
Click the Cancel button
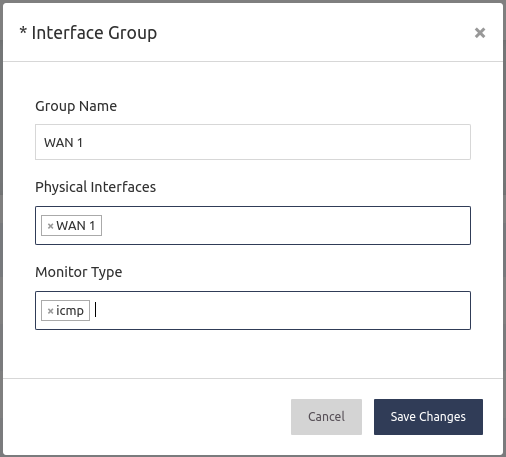click(x=326, y=417)
